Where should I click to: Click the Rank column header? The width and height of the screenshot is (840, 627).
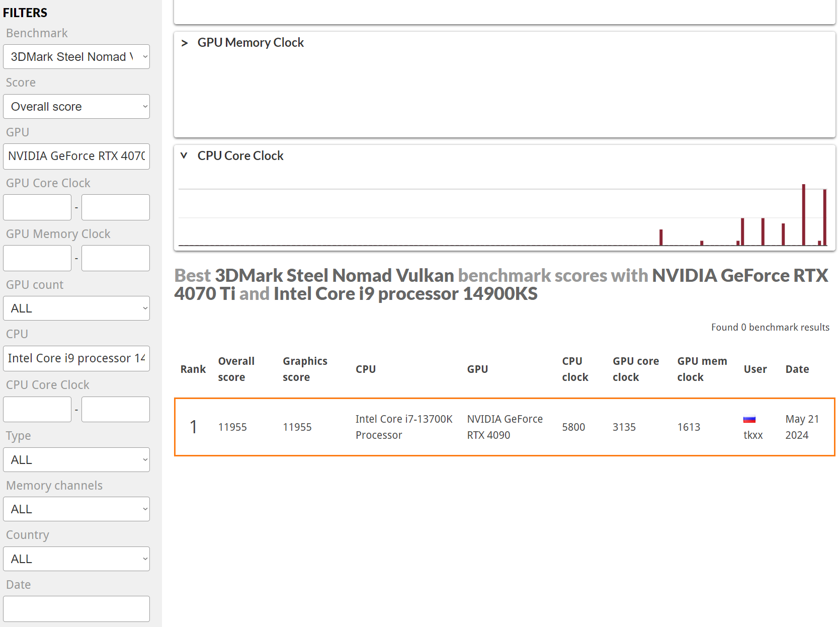point(193,369)
